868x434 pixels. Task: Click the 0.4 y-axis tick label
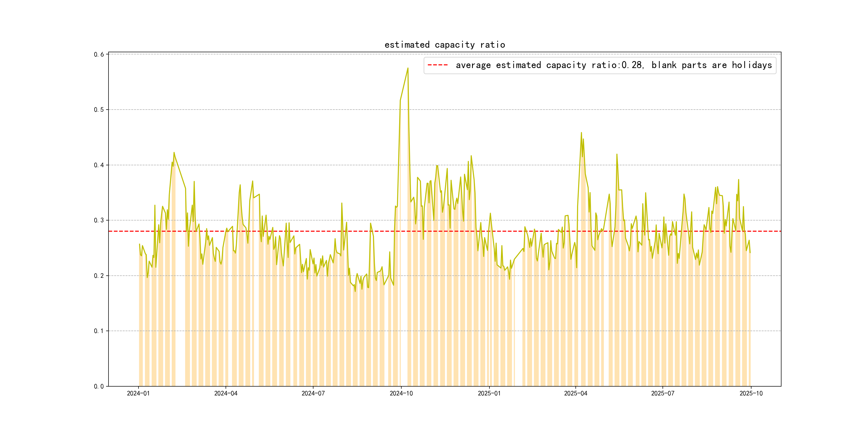pos(99,165)
